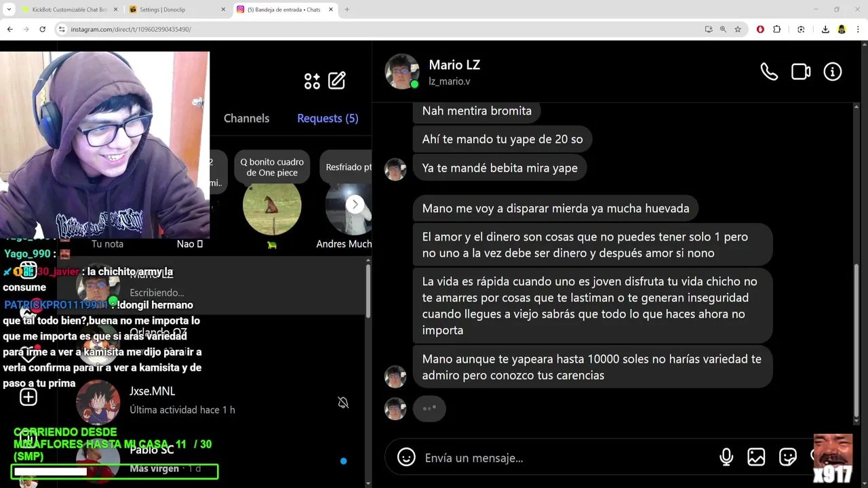Open a new browser tab
Viewport: 868px width, 488px height.
coord(347,9)
